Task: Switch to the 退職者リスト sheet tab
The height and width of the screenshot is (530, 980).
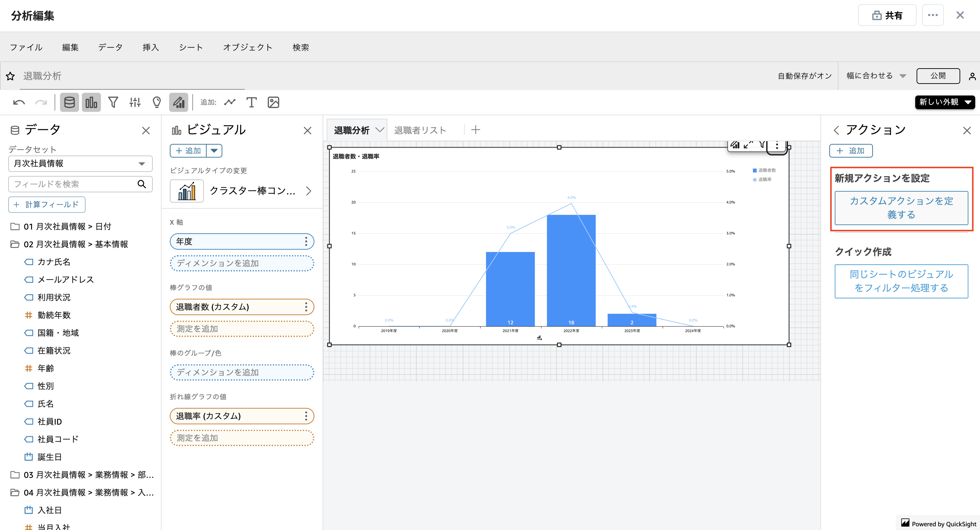Action: coord(420,130)
